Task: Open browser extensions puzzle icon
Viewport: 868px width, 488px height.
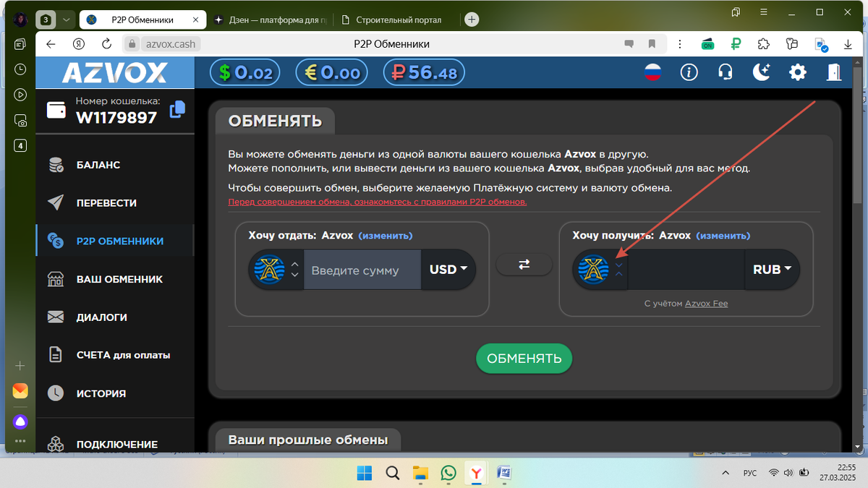Action: click(x=763, y=44)
